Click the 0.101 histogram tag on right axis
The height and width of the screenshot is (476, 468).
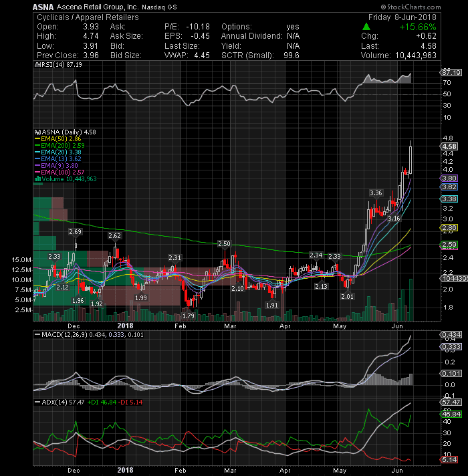451,374
